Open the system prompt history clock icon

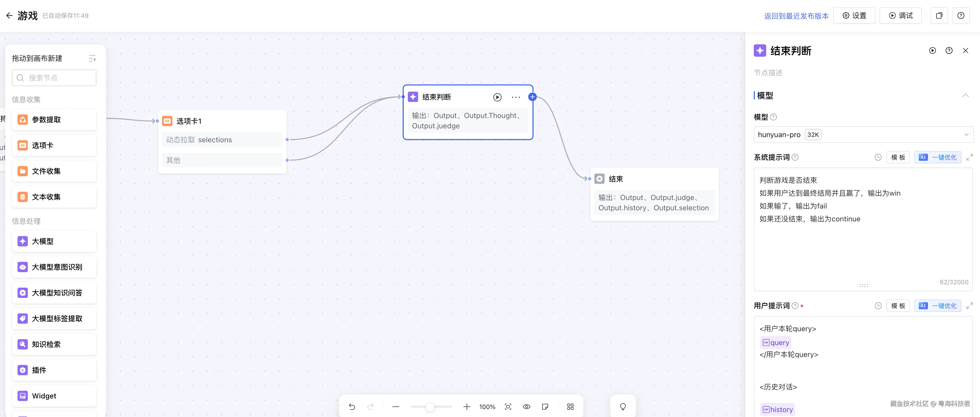878,157
